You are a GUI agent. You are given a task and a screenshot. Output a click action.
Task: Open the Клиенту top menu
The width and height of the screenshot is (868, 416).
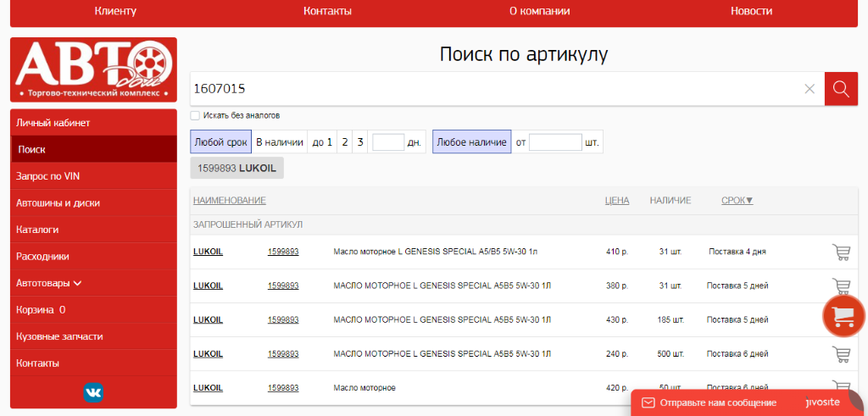pos(115,11)
